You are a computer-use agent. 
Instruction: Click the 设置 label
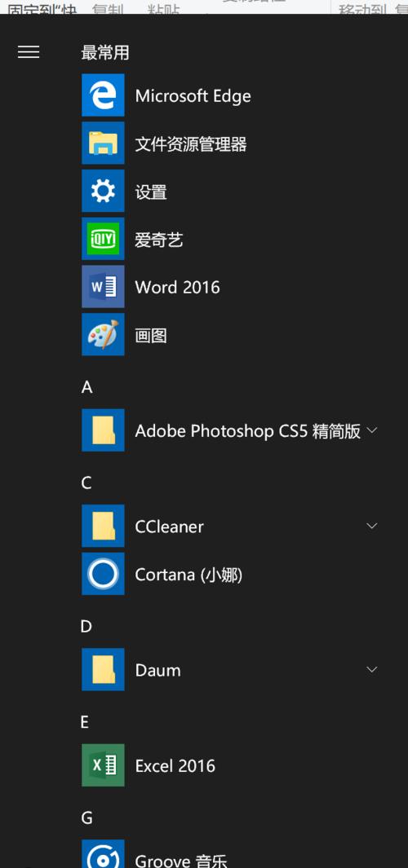pos(151,192)
